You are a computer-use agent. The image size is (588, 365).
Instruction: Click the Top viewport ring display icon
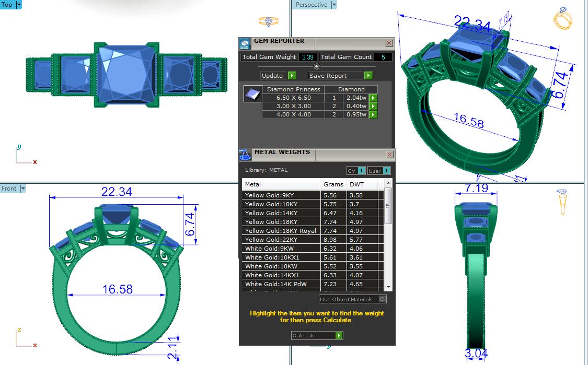coord(268,21)
